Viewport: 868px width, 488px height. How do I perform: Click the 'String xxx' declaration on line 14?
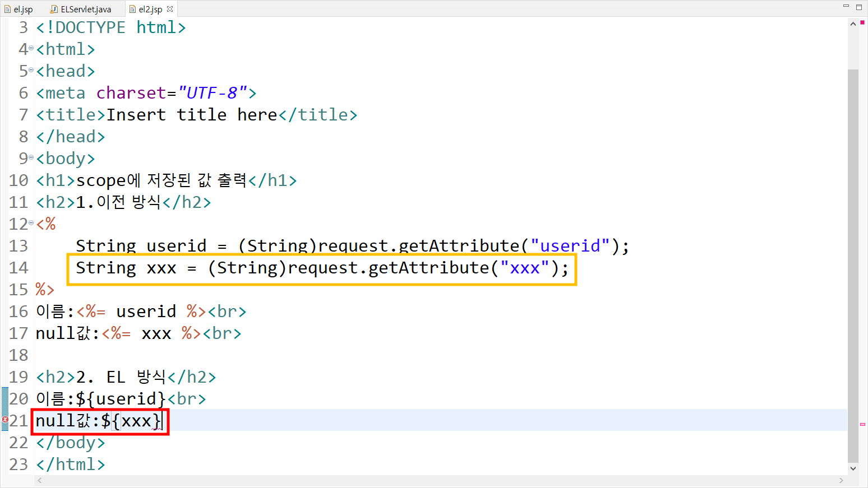[126, 268]
